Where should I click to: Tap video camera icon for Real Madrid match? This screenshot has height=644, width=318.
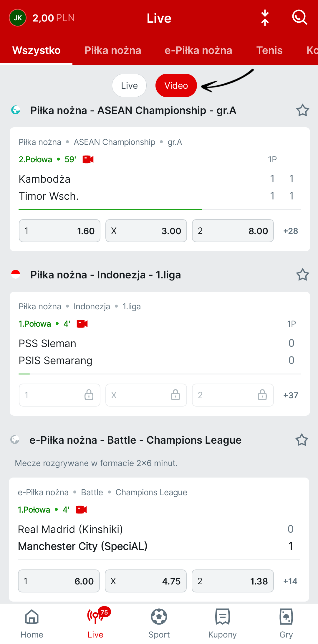click(81, 510)
